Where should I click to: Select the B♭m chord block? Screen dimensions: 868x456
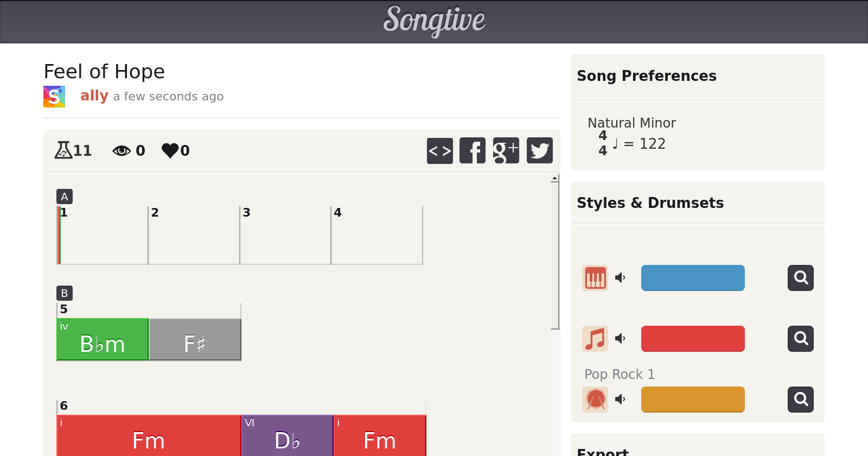103,340
